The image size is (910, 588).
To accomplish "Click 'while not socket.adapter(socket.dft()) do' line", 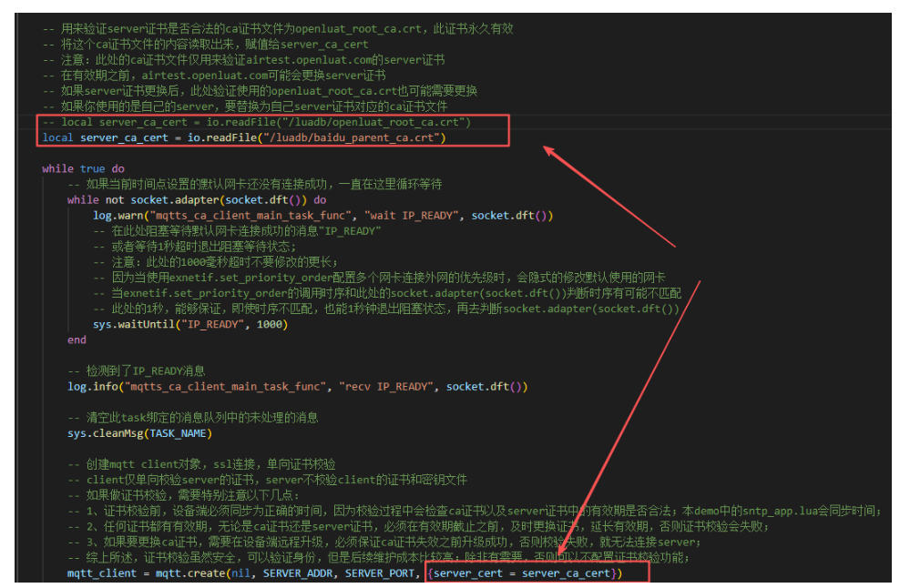I will pos(197,200).
